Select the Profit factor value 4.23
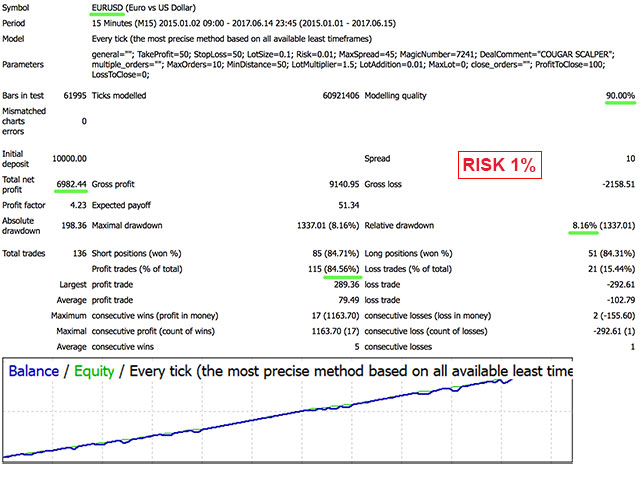 (76, 204)
